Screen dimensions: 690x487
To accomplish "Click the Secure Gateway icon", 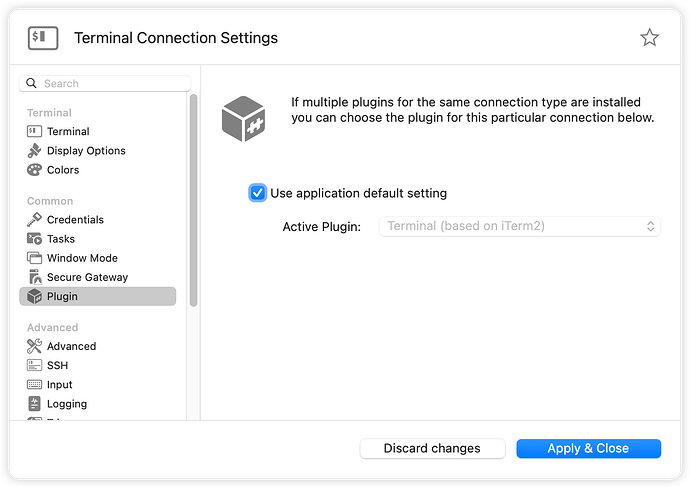I will point(34,277).
